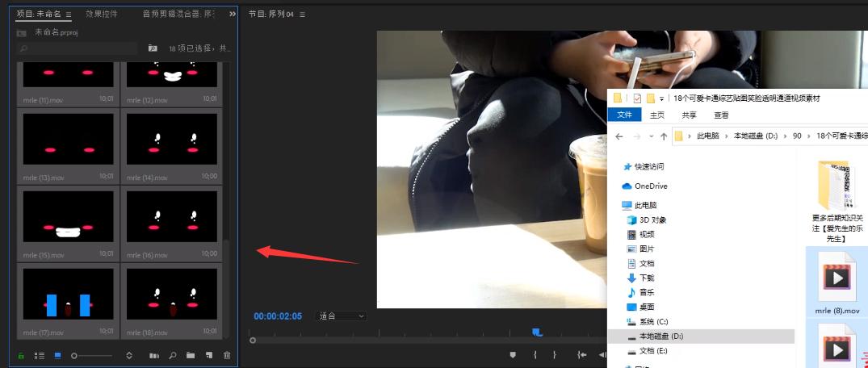Open the project panel menu next to 项目: 未命名
This screenshot has width=868, height=368.
pyautogui.click(x=68, y=15)
